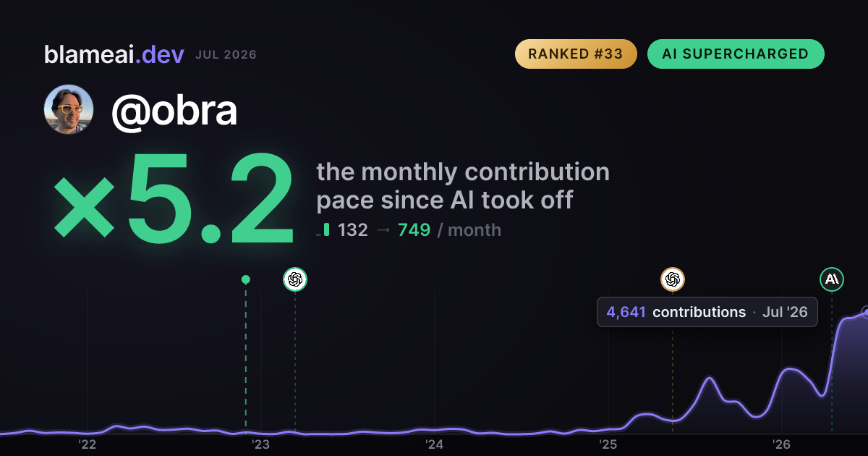Click the AI SUPERCHARGED green badge
This screenshot has width=868, height=456.
tap(736, 54)
